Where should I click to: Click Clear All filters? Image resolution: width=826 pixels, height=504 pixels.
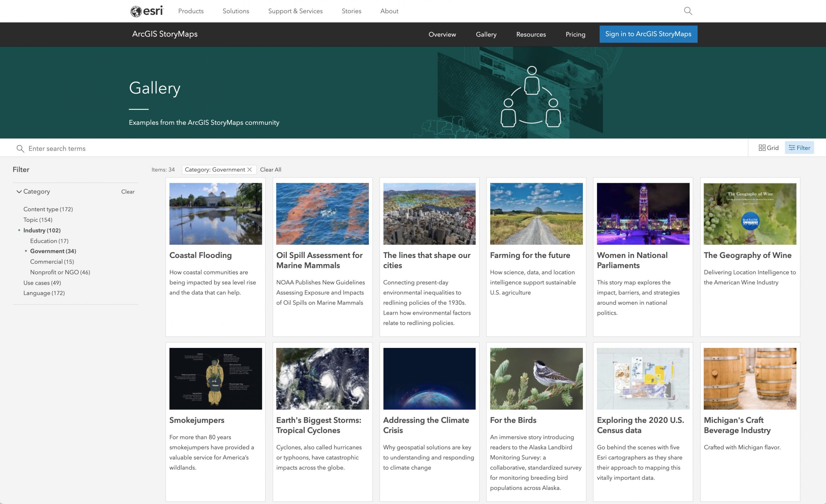click(x=270, y=170)
